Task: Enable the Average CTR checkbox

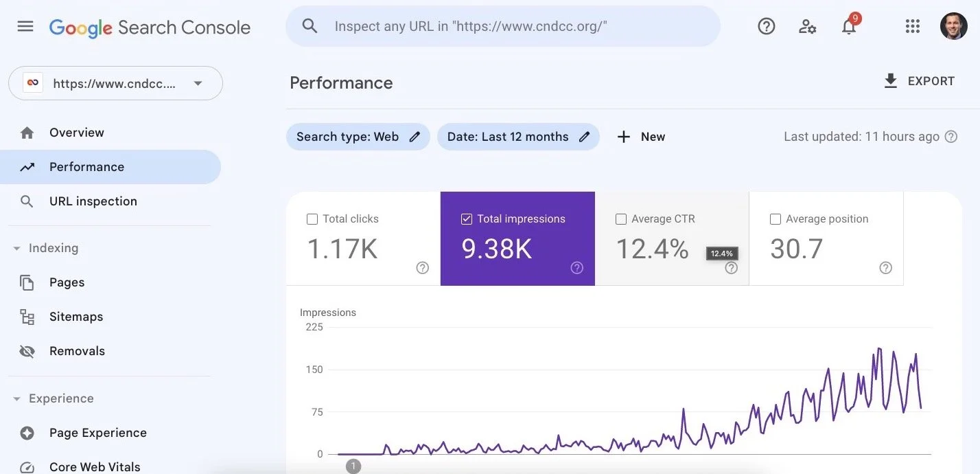Action: pyautogui.click(x=621, y=219)
